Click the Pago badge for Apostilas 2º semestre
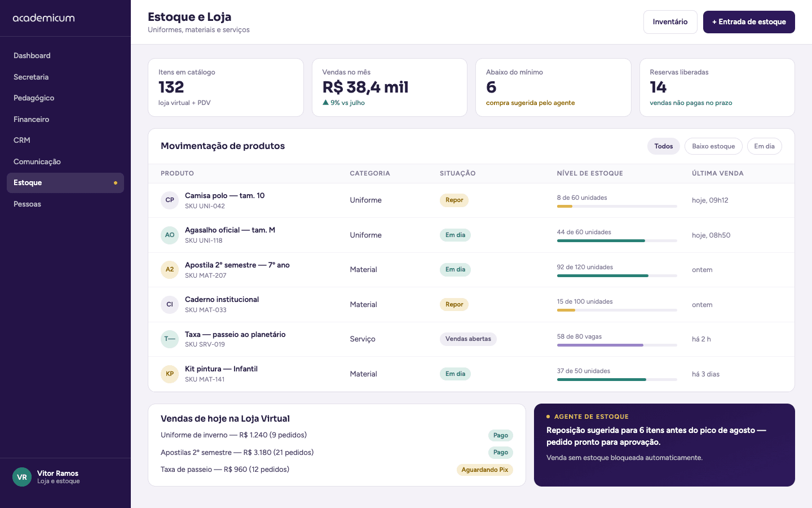The width and height of the screenshot is (812, 508). [x=501, y=452]
